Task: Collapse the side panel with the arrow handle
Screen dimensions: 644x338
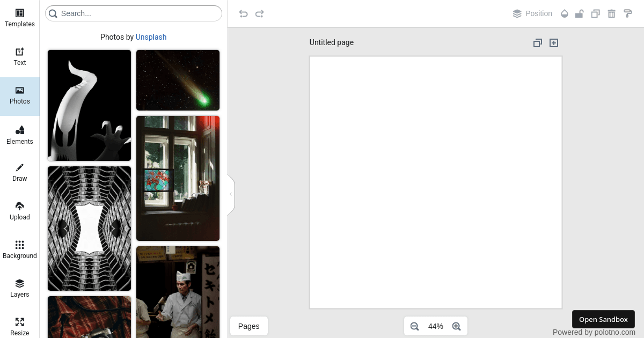Action: (231, 194)
